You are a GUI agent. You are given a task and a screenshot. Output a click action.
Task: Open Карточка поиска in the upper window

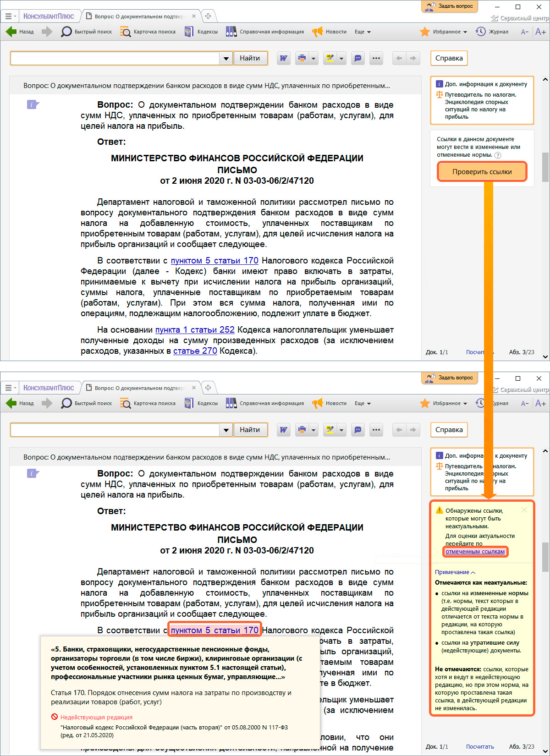point(148,32)
